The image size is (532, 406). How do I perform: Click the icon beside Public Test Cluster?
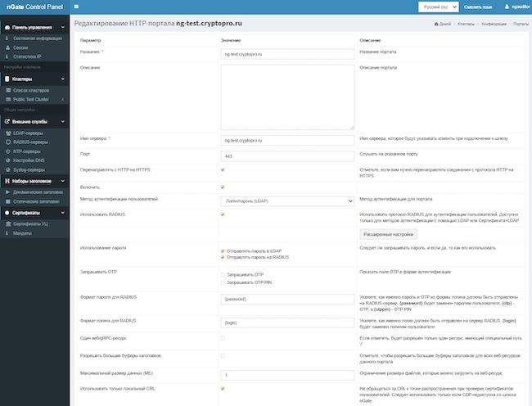(x=8, y=99)
